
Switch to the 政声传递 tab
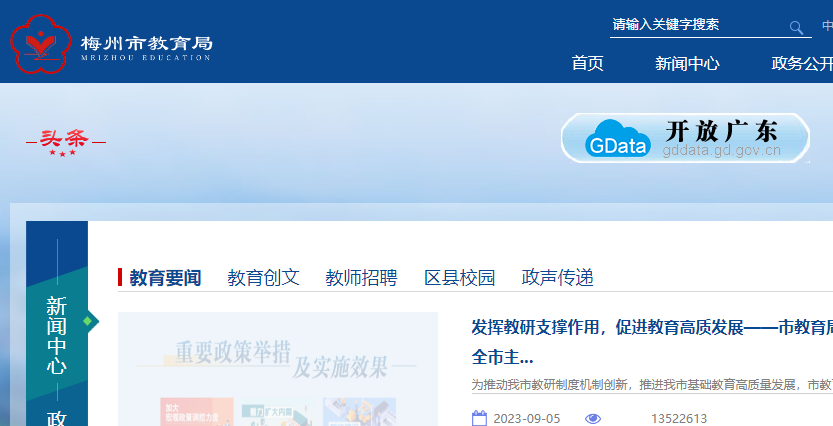pos(557,278)
